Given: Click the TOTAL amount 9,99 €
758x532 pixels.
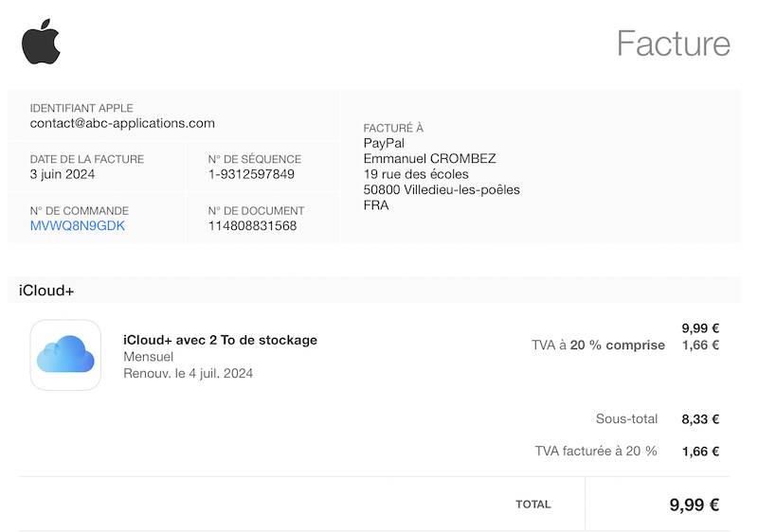Looking at the screenshot, I should click(695, 505).
